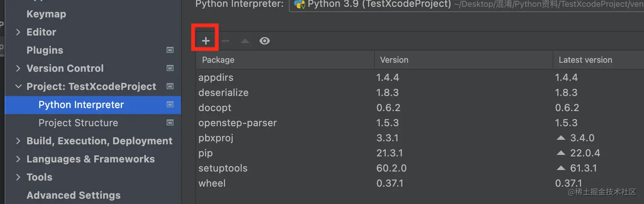Select the openstep-parser package row
Viewport: 644px width, 204px height.
point(238,123)
